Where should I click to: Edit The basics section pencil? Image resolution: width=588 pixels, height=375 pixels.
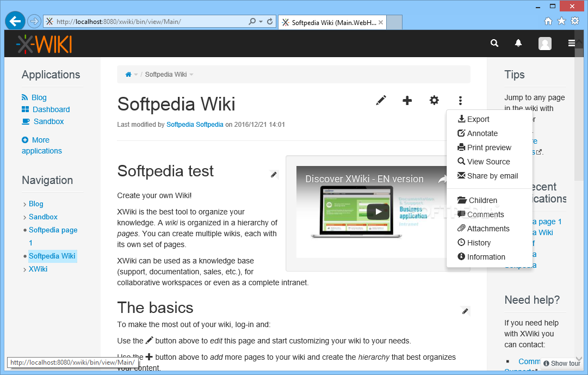[465, 311]
